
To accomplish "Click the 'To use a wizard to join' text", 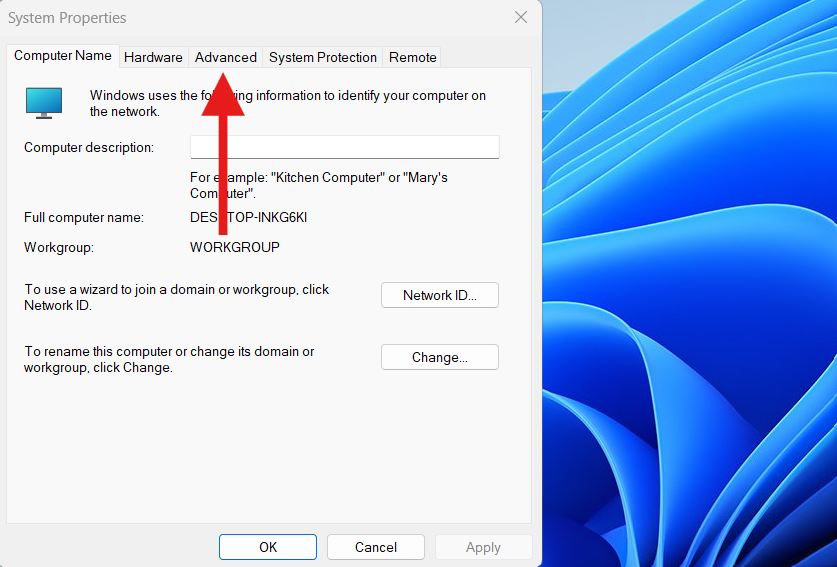I will 177,297.
